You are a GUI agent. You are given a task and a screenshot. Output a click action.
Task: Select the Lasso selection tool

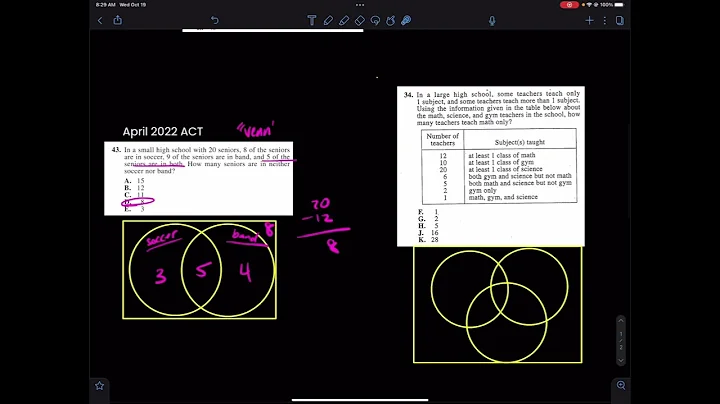click(x=375, y=20)
